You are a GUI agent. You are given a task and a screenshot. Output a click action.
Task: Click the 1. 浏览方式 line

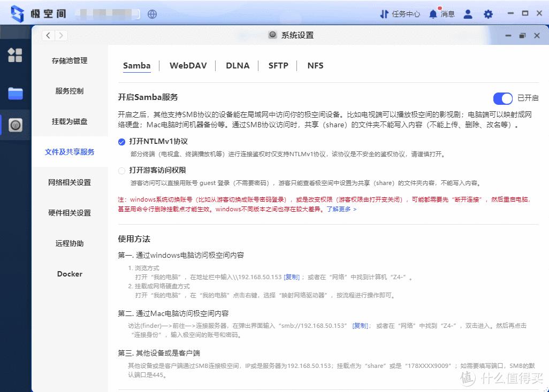[143, 268]
